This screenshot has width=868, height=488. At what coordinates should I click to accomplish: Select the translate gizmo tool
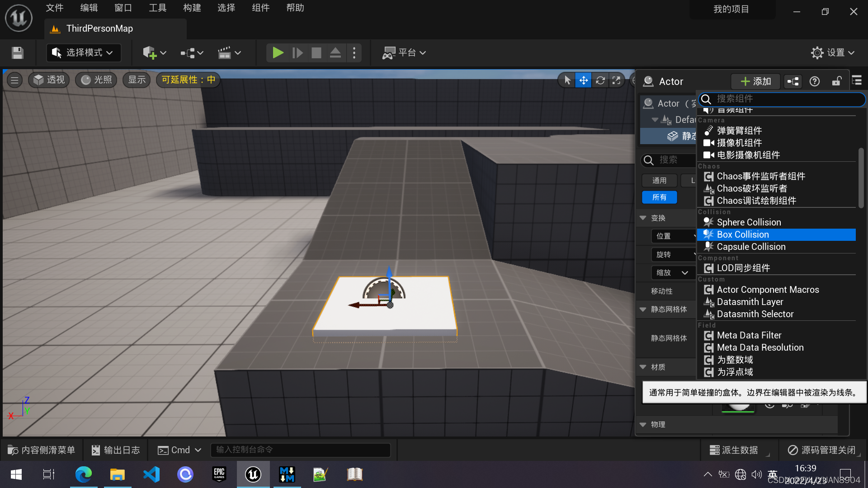[x=583, y=80]
